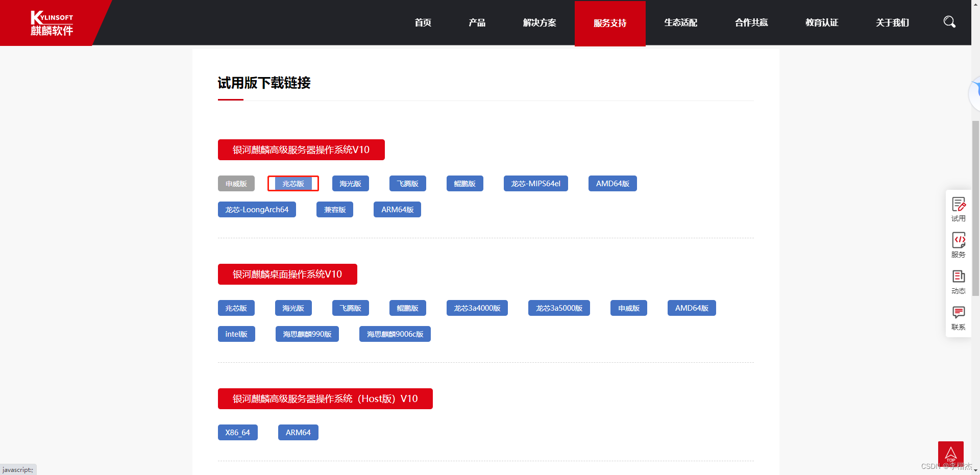Click the highlighted server 兆芯版 button

293,184
